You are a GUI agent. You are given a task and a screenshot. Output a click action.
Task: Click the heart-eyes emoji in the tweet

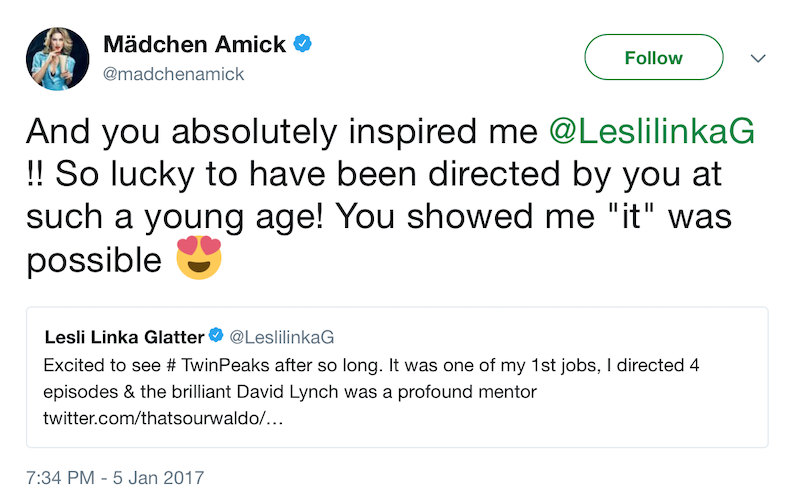[x=198, y=260]
